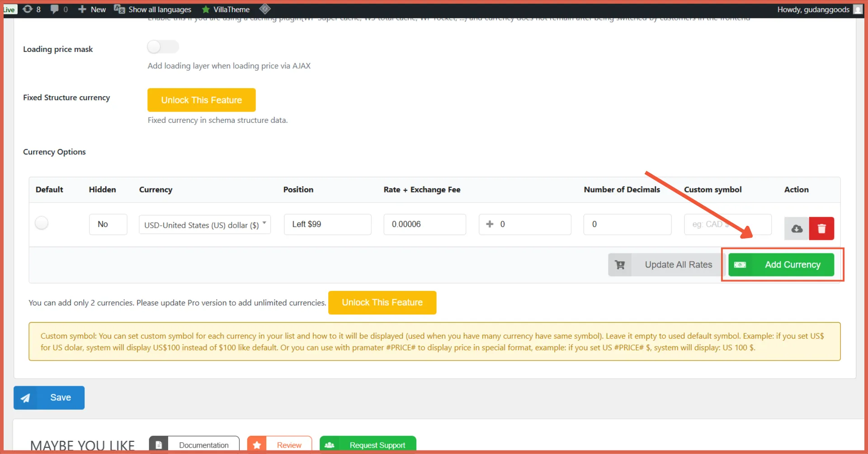Open the comments bubble icon in the admin bar

click(x=55, y=9)
